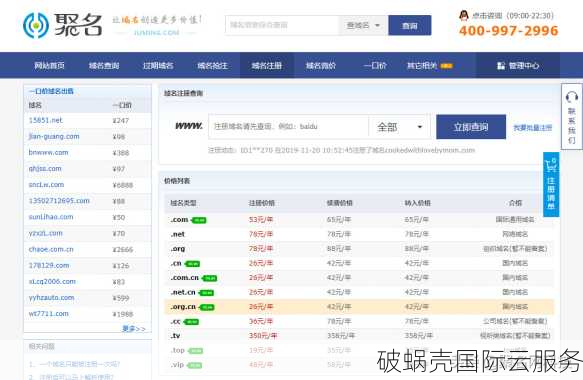
Task: Click the ¥247 price for 15851.net
Action: pos(120,120)
